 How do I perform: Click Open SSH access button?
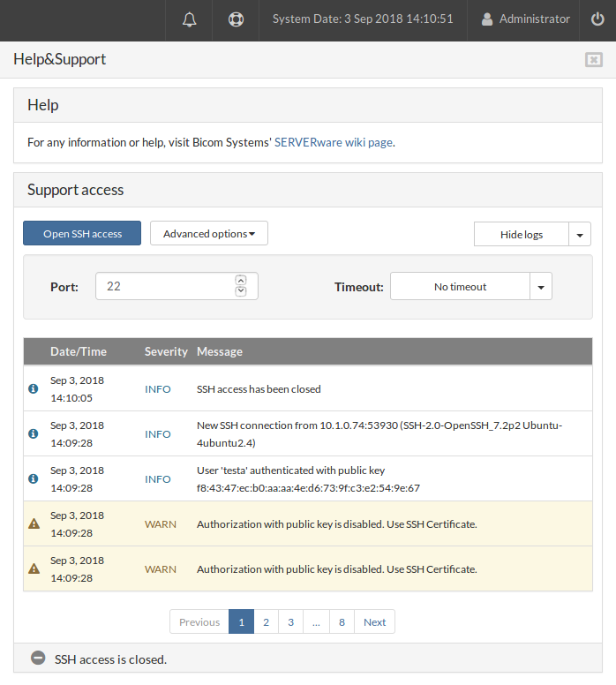click(x=82, y=234)
